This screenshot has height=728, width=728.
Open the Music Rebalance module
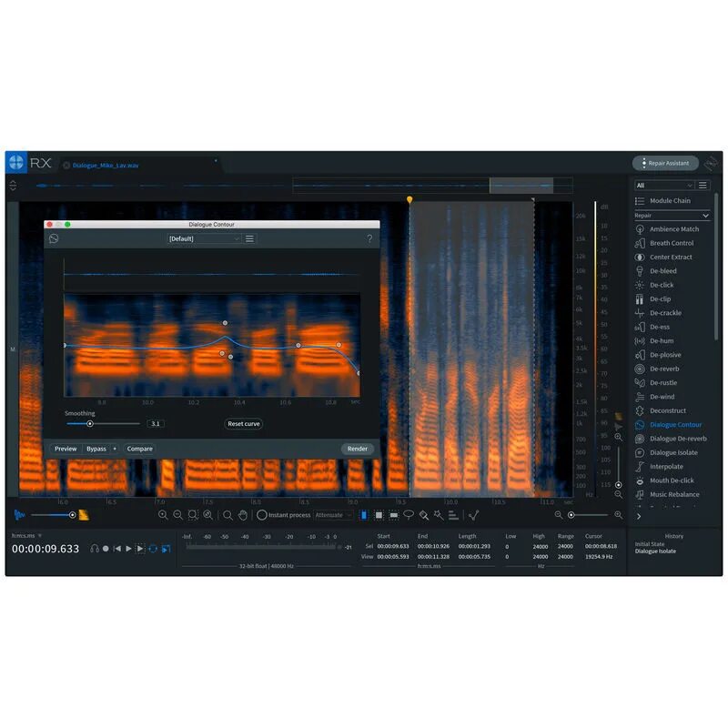click(x=667, y=494)
